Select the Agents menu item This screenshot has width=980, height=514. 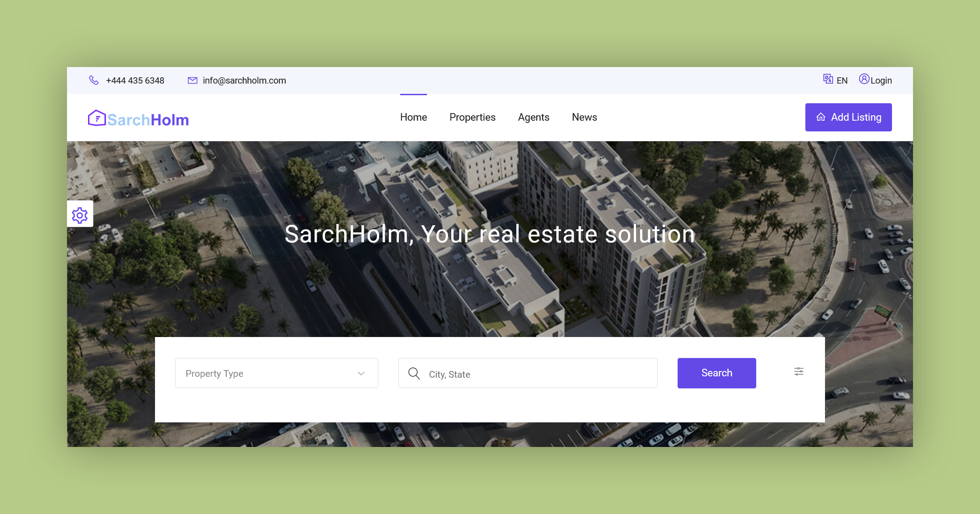tap(533, 117)
